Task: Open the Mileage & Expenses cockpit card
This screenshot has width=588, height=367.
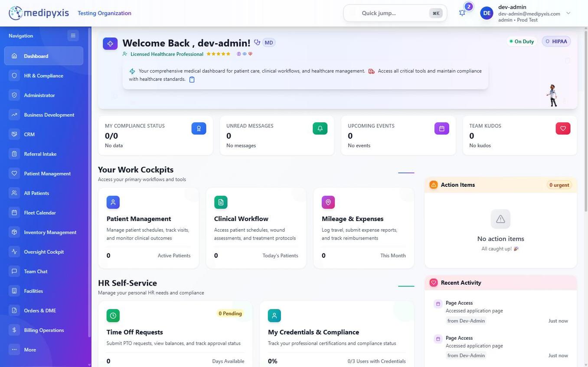Action: 364,228
